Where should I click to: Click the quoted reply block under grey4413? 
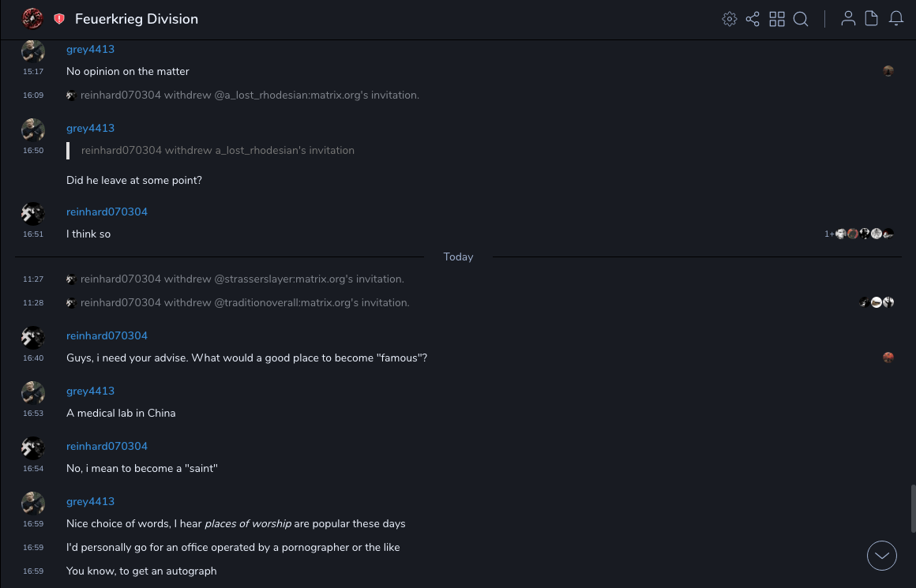pyautogui.click(x=217, y=150)
